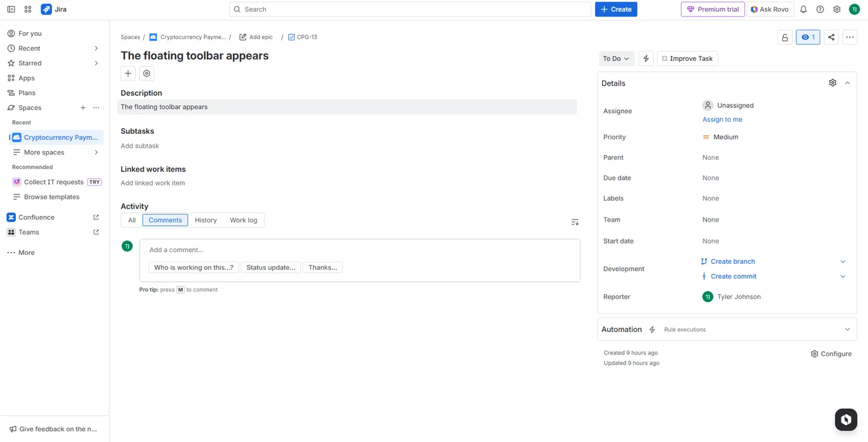Image resolution: width=868 pixels, height=442 pixels.
Task: Open the three-dot more actions menu
Action: (849, 37)
